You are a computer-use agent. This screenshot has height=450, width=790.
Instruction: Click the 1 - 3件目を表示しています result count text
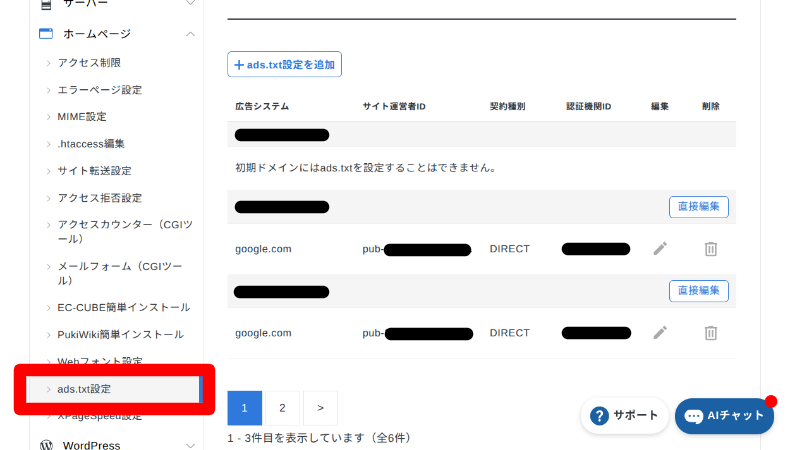(319, 438)
